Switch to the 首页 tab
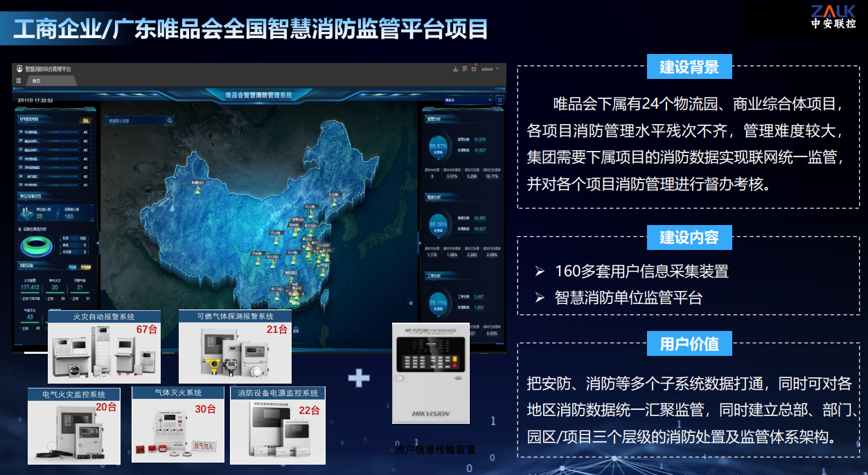 coord(36,81)
